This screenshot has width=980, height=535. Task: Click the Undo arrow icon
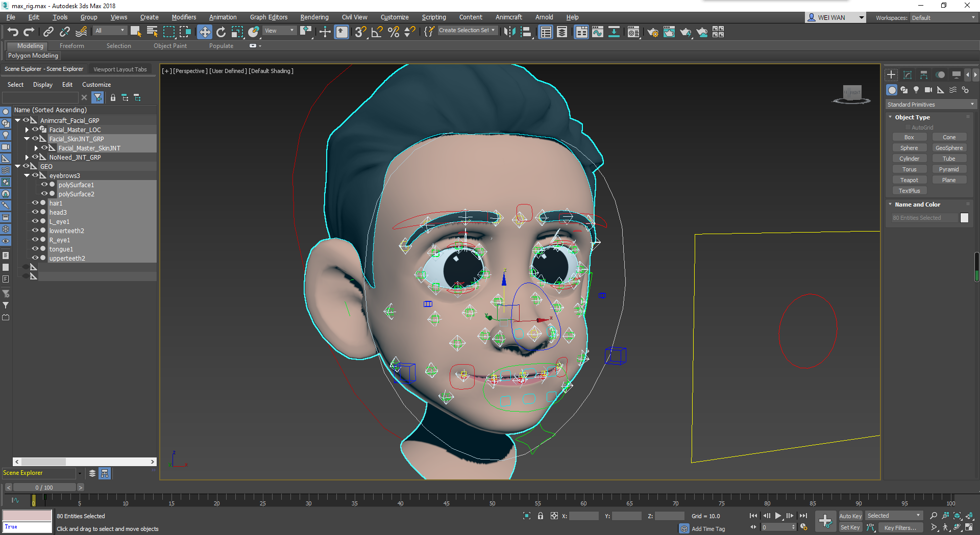click(x=13, y=32)
